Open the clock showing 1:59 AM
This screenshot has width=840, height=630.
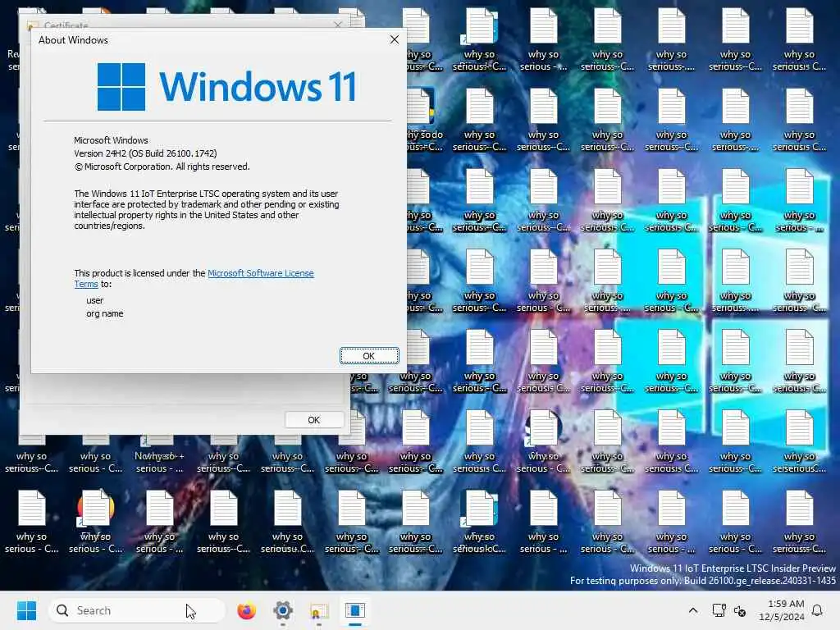click(x=781, y=610)
